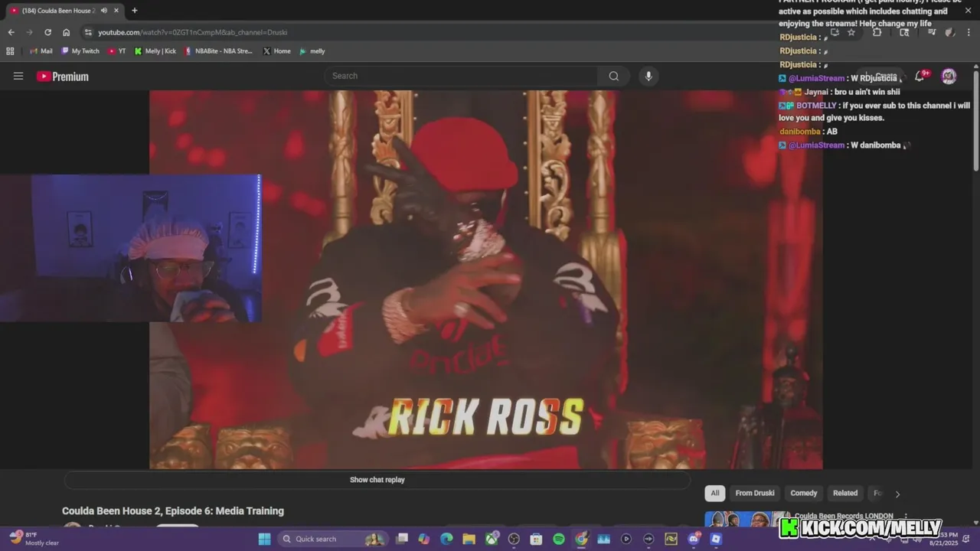
Task: Open YouTube notifications bell
Action: tap(920, 76)
